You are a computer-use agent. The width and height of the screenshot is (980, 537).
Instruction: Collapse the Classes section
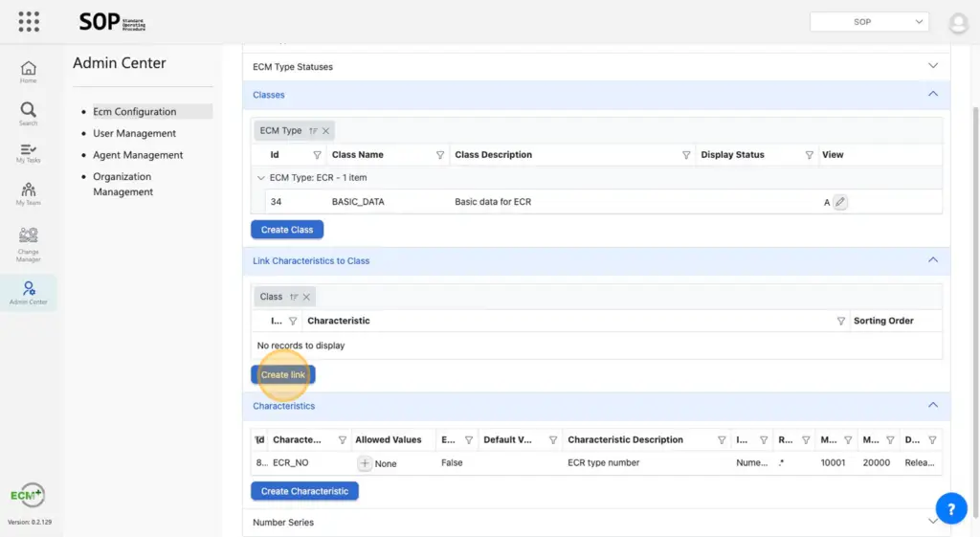[933, 95]
